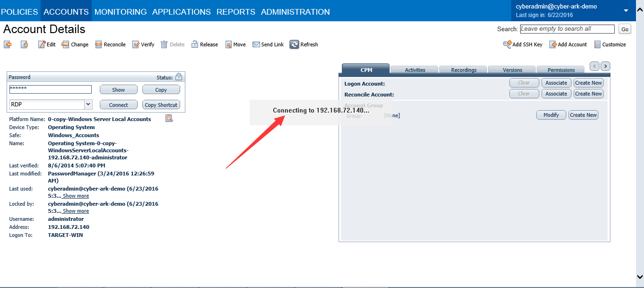Click the Associate button for Logon Account
Screen dimensions: 644x288
pos(556,82)
